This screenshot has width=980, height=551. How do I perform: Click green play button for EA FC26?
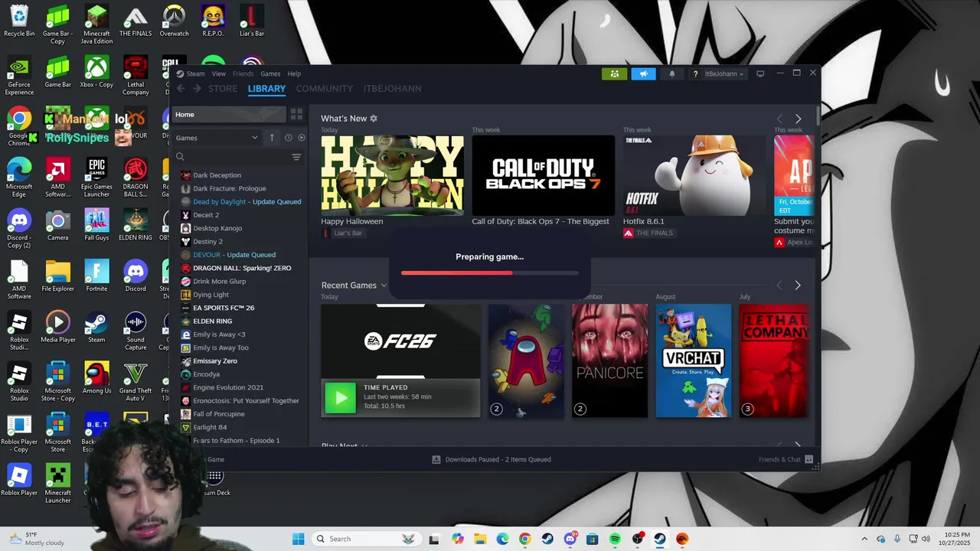pos(341,398)
